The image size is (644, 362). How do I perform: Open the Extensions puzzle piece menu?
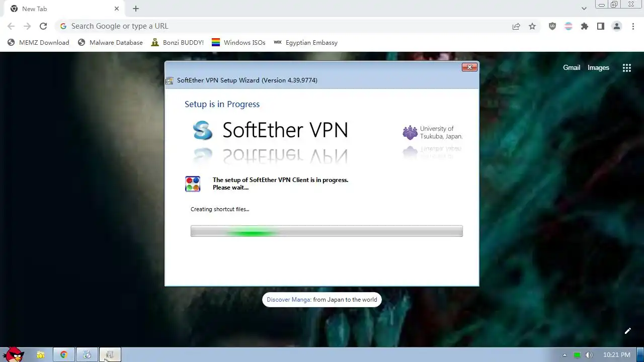tap(585, 26)
